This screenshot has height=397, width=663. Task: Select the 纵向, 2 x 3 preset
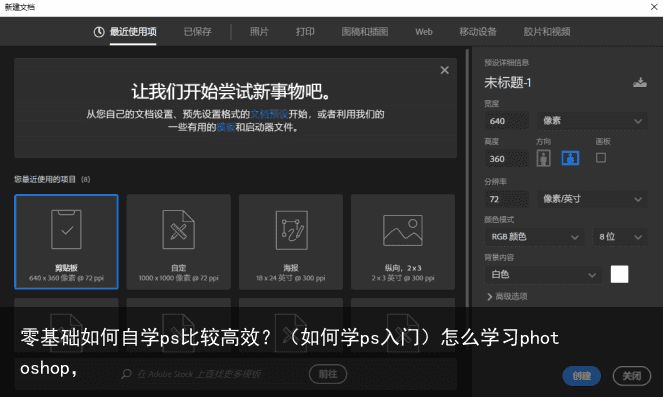point(403,242)
